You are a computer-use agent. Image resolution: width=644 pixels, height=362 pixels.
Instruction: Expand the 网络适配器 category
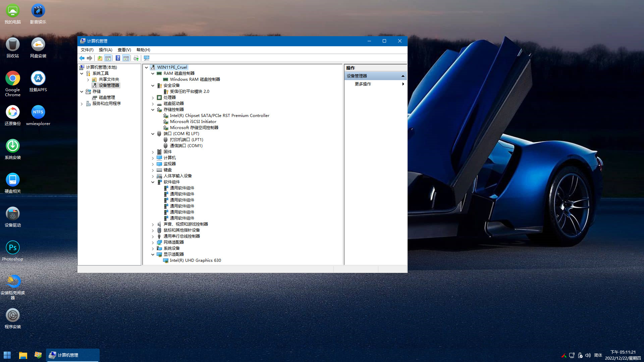[153, 242]
